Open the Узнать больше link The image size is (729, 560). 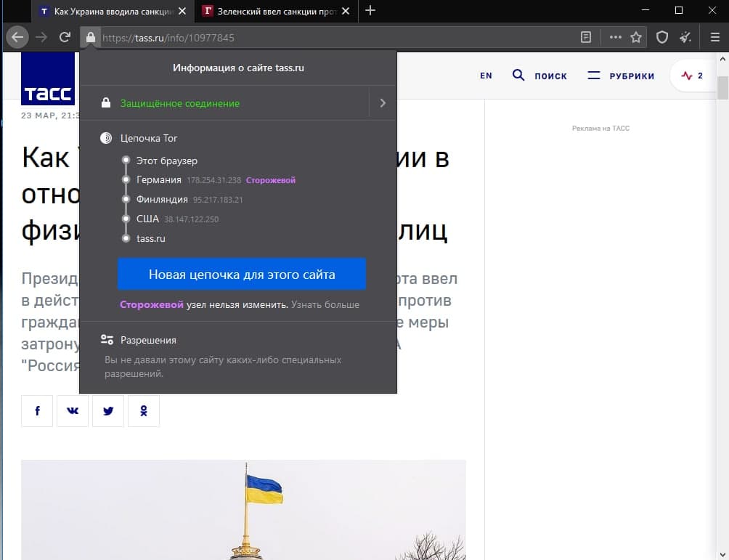(325, 304)
